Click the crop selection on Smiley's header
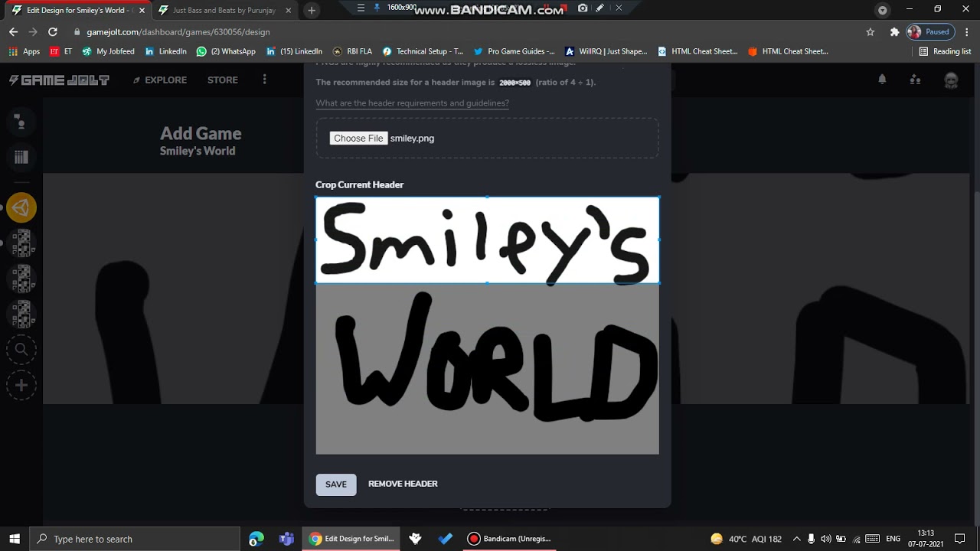The height and width of the screenshot is (551, 980). [x=487, y=240]
